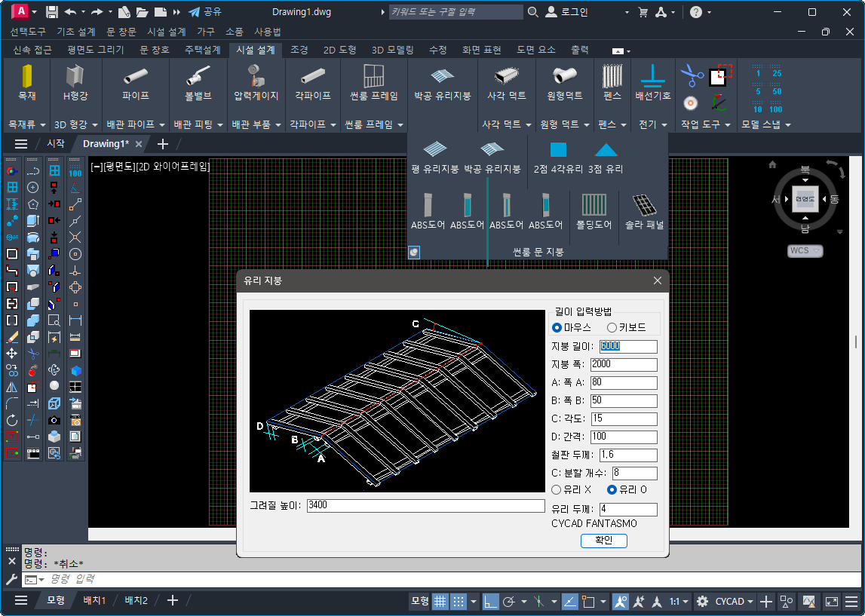Click the 평 유리지붕 flat glass roof icon

point(434,149)
